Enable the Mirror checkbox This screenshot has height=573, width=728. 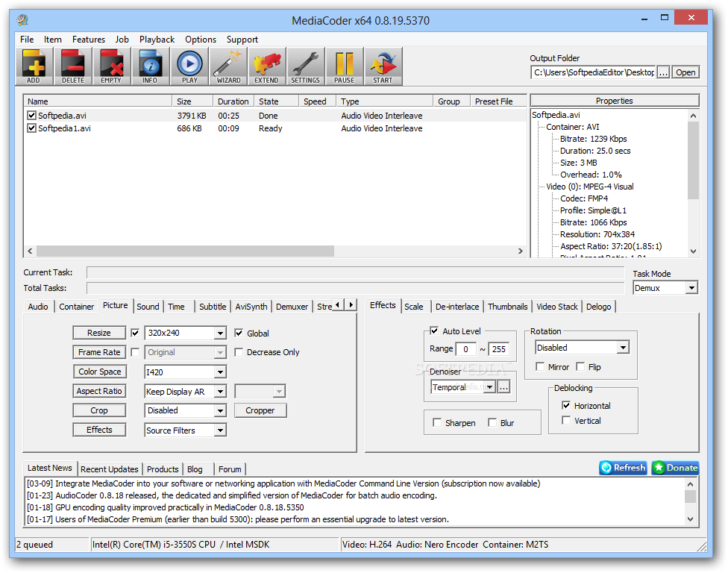tap(540, 367)
